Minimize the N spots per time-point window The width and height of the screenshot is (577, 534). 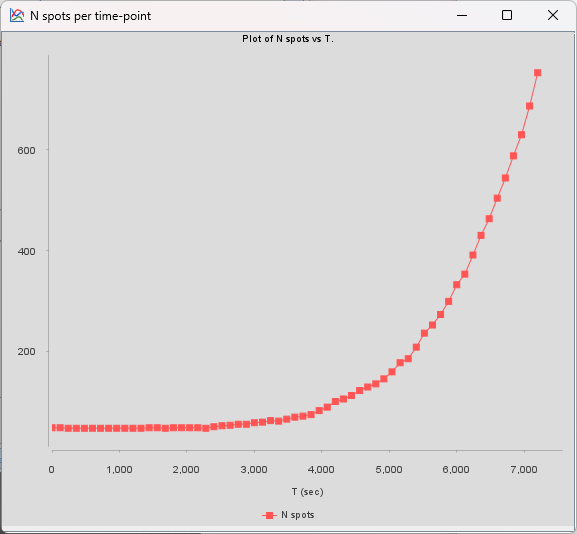coord(462,15)
